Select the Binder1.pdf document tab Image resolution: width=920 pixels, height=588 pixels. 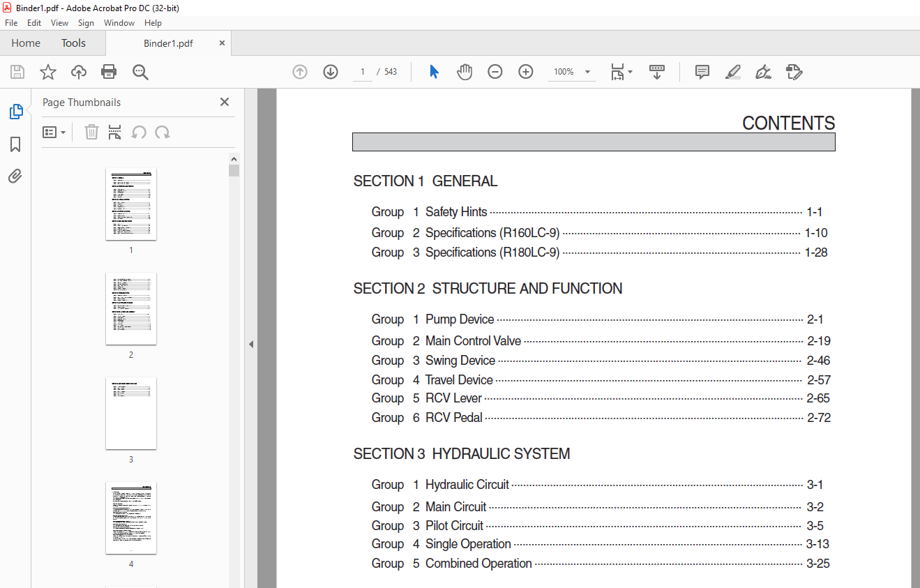pos(168,43)
